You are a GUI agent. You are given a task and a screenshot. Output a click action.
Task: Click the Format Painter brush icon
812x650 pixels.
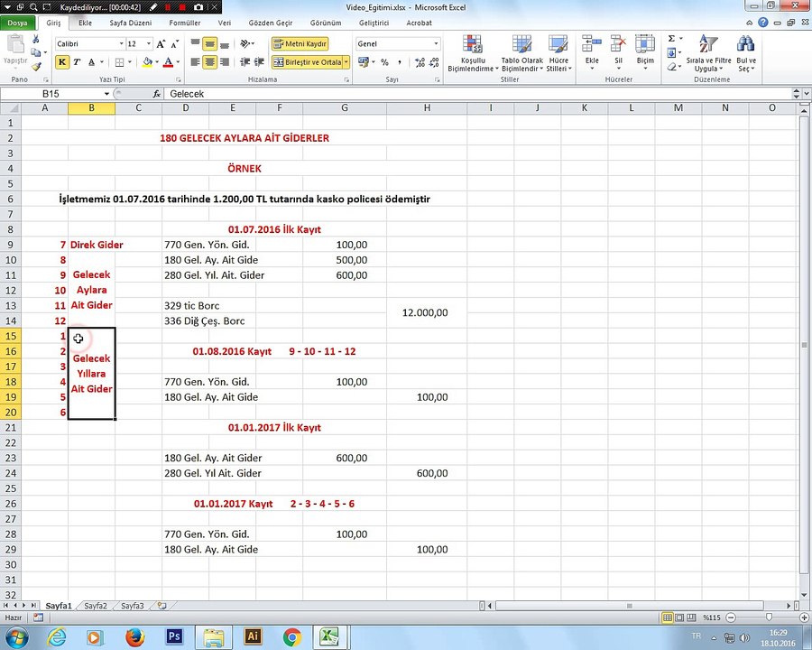(x=36, y=66)
